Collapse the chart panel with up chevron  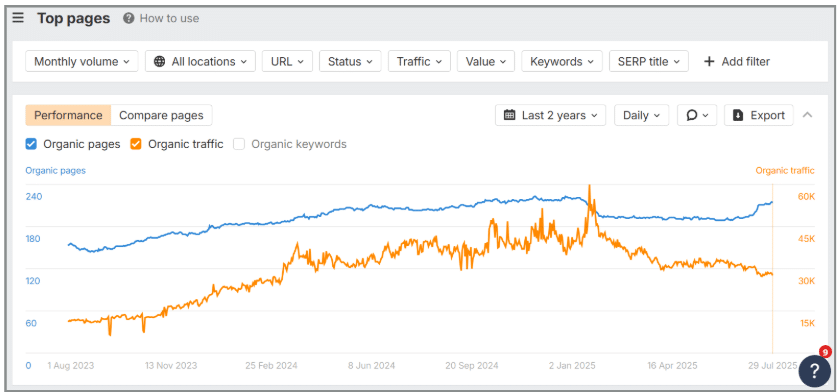tap(808, 114)
